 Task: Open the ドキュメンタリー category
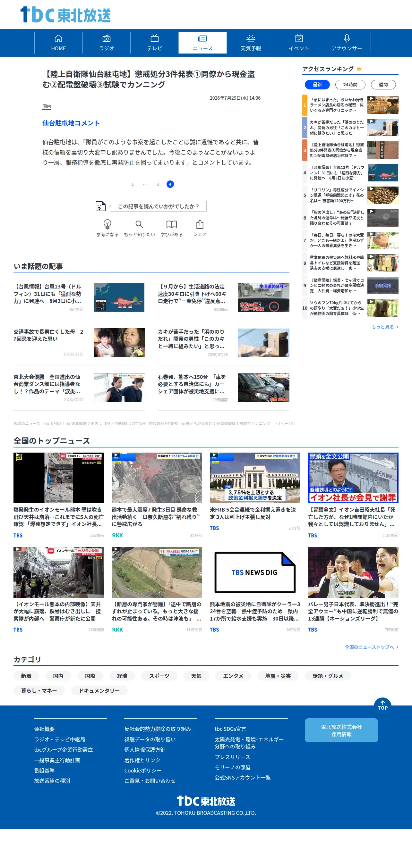(x=99, y=690)
